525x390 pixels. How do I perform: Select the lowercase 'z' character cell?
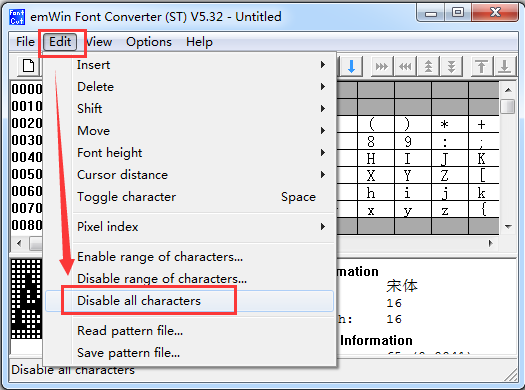[450, 210]
